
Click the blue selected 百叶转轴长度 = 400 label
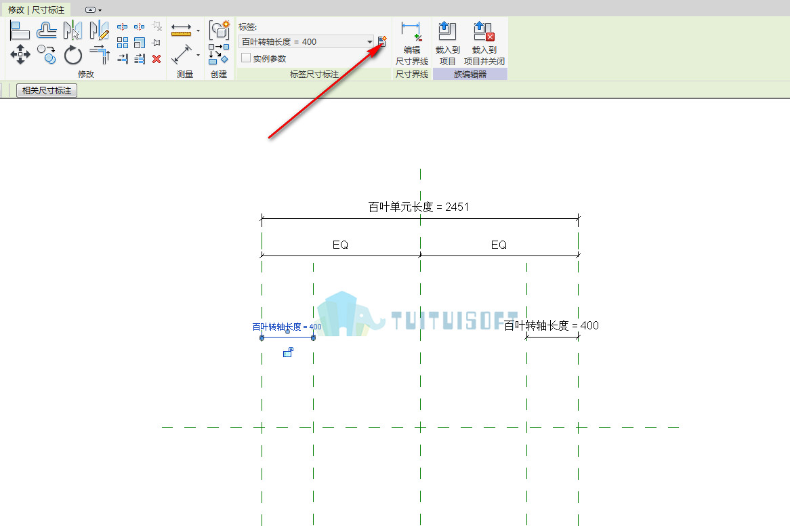(287, 327)
